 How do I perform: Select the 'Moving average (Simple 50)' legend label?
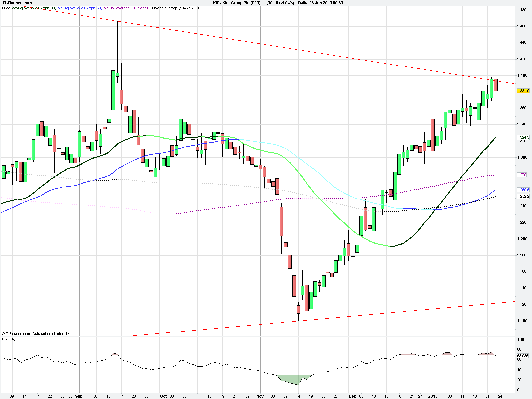click(80, 8)
